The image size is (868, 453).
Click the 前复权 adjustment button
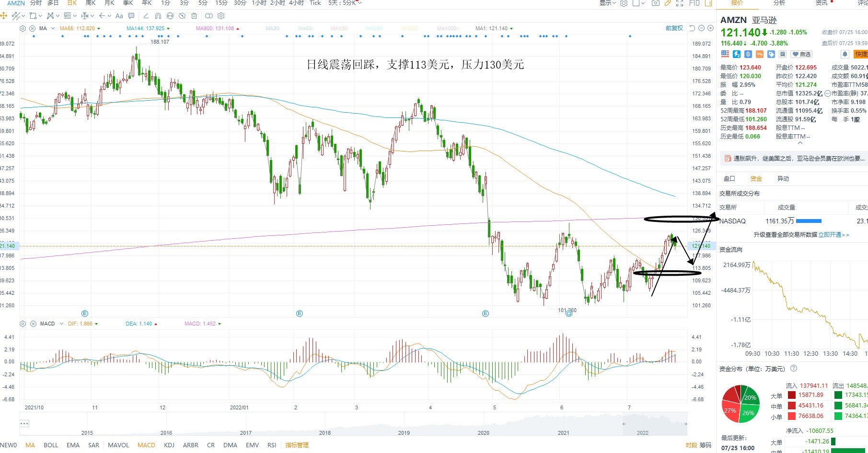coord(674,28)
